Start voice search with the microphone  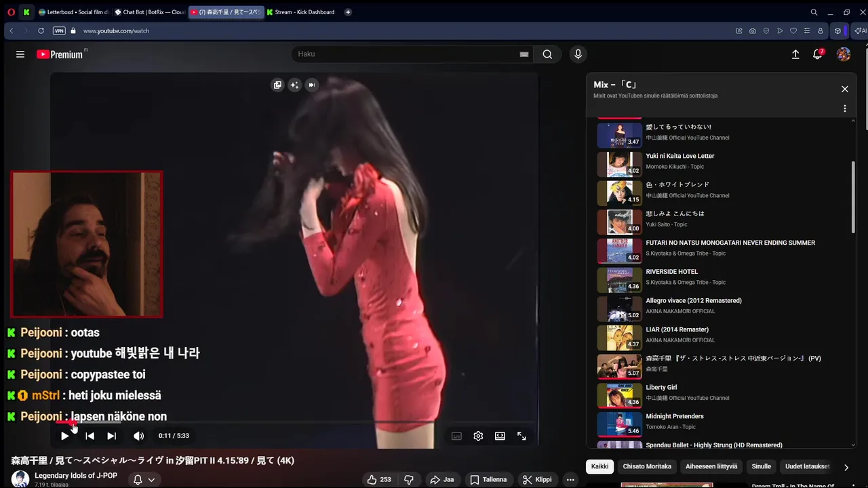click(578, 54)
